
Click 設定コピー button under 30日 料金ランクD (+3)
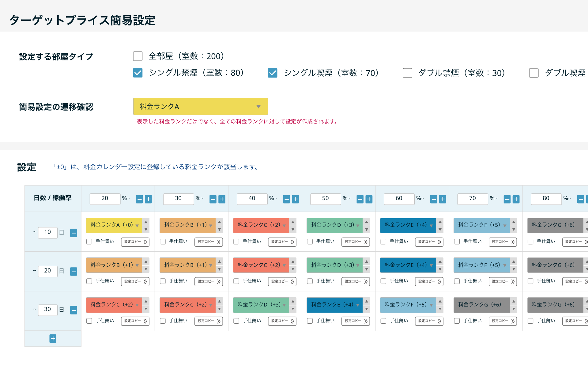point(282,321)
